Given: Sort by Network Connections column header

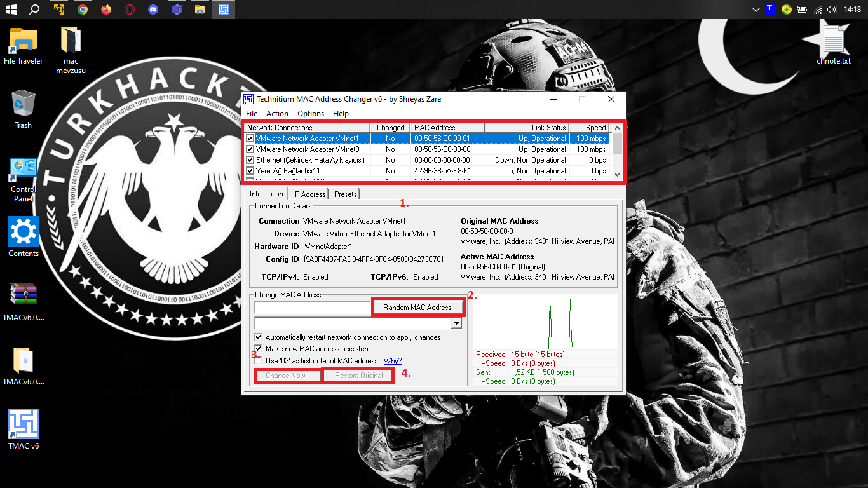Looking at the screenshot, I should pyautogui.click(x=307, y=128).
